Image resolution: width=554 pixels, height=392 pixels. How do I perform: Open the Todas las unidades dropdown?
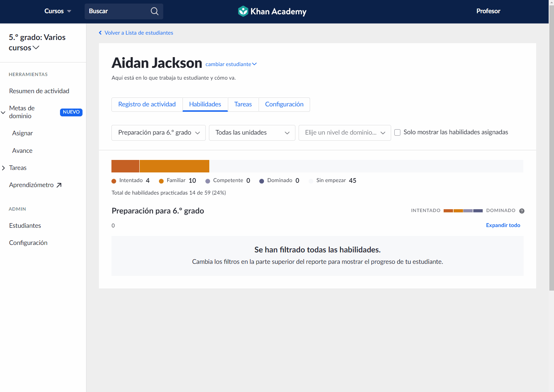pos(252,133)
